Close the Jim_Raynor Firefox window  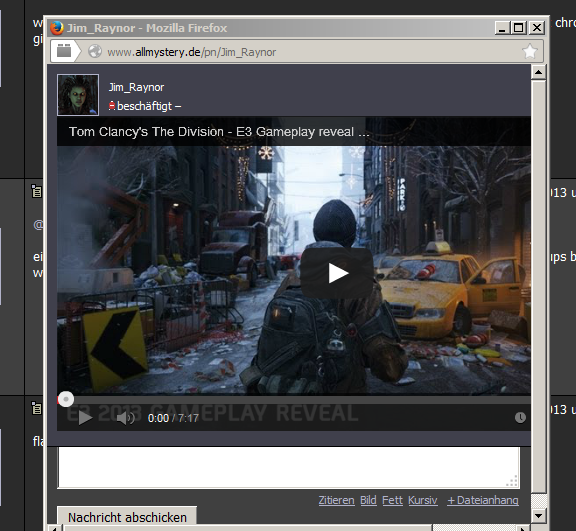(537, 28)
